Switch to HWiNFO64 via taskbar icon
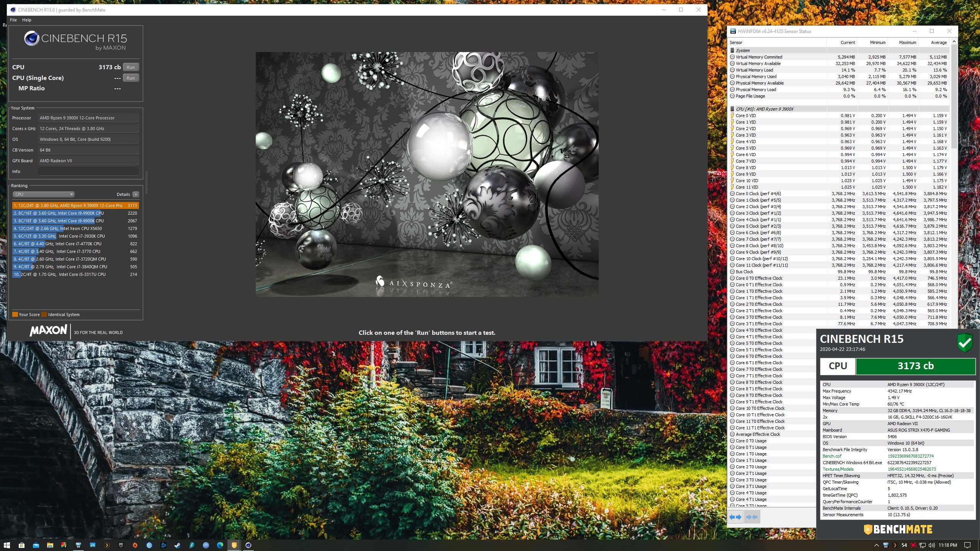The image size is (980, 551). pyautogui.click(x=78, y=545)
